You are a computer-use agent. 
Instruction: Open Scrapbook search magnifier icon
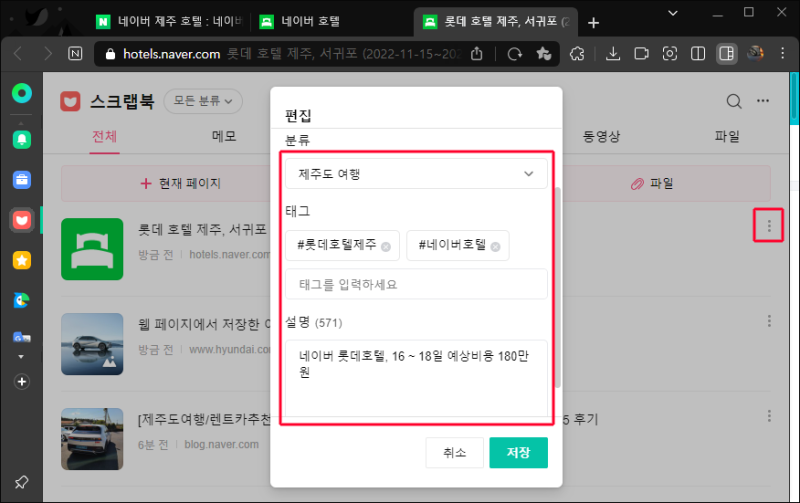pos(734,101)
